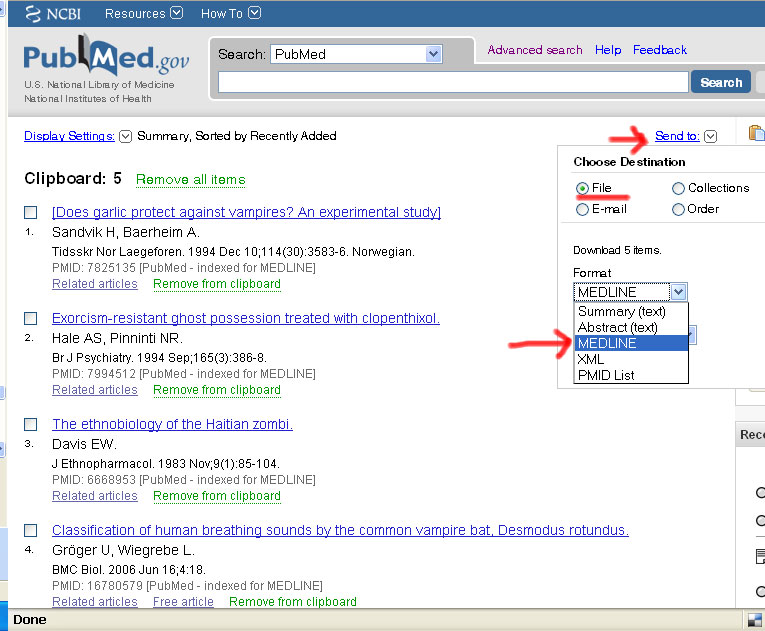Image resolution: width=765 pixels, height=631 pixels.
Task: Click the status bar corner icon
Action: (x=755, y=620)
